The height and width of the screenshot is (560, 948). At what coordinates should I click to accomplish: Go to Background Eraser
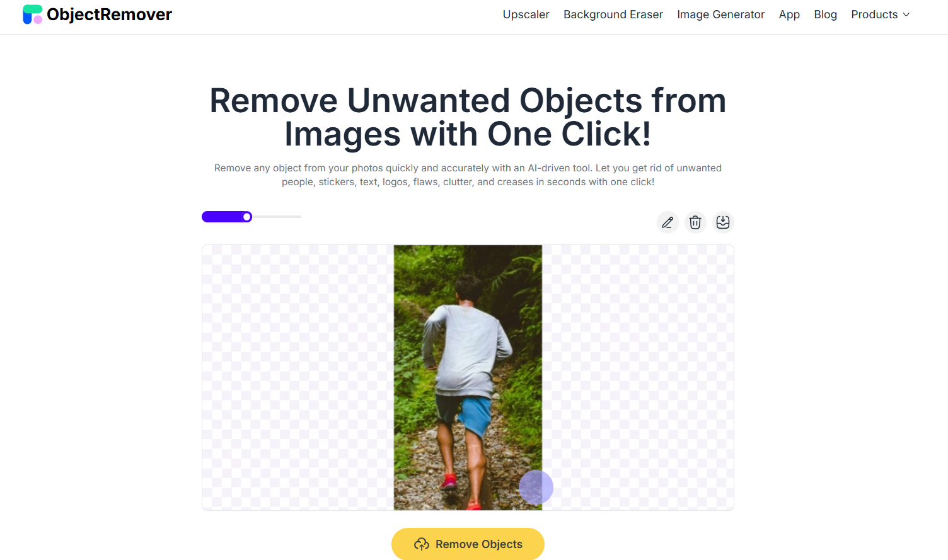pos(613,14)
